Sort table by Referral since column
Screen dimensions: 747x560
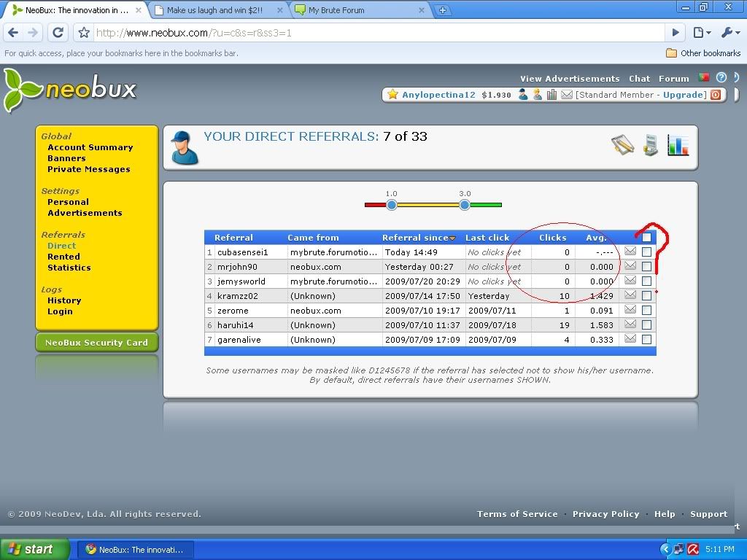[x=419, y=238]
